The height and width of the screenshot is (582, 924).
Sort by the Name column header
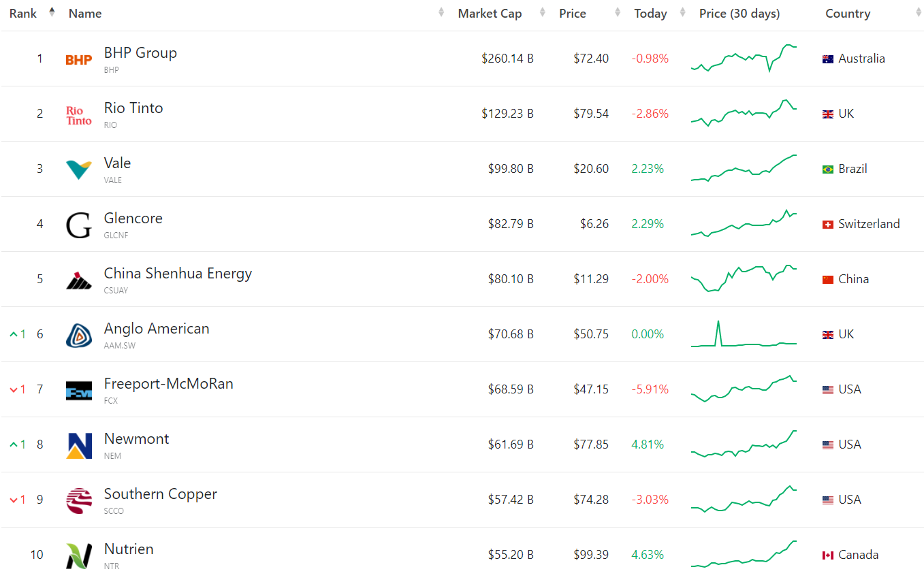point(85,14)
